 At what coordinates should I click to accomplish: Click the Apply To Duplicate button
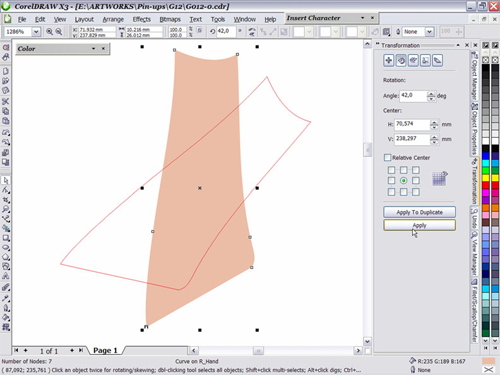click(x=419, y=212)
